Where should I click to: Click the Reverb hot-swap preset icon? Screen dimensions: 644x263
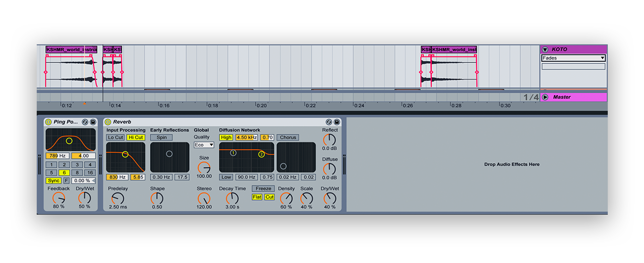pos(329,122)
